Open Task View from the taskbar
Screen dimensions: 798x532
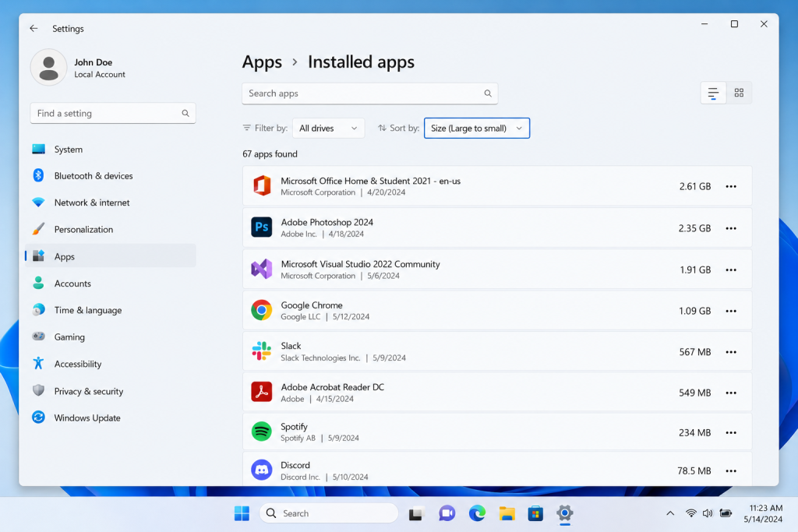tap(416, 513)
